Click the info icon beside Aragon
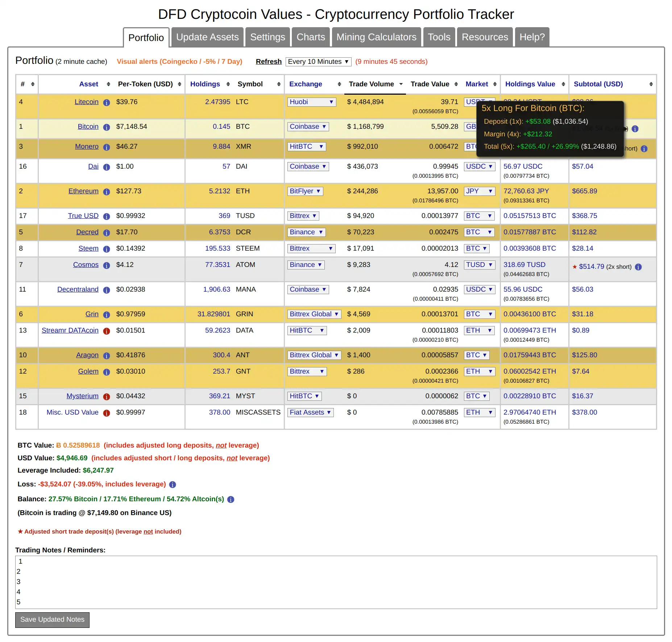The width and height of the screenshot is (672, 642). [x=107, y=356]
